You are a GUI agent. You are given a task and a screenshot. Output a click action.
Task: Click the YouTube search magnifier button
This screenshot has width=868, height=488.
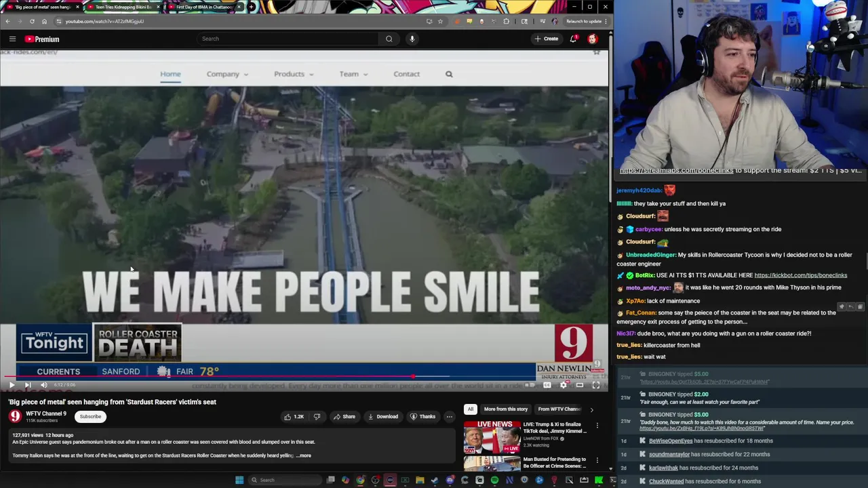click(x=389, y=39)
